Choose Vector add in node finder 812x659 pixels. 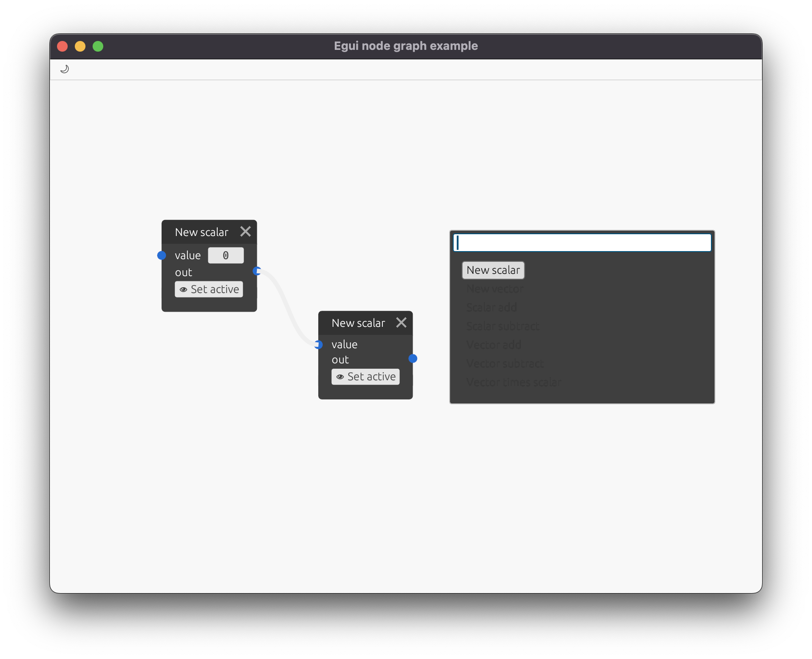point(494,345)
